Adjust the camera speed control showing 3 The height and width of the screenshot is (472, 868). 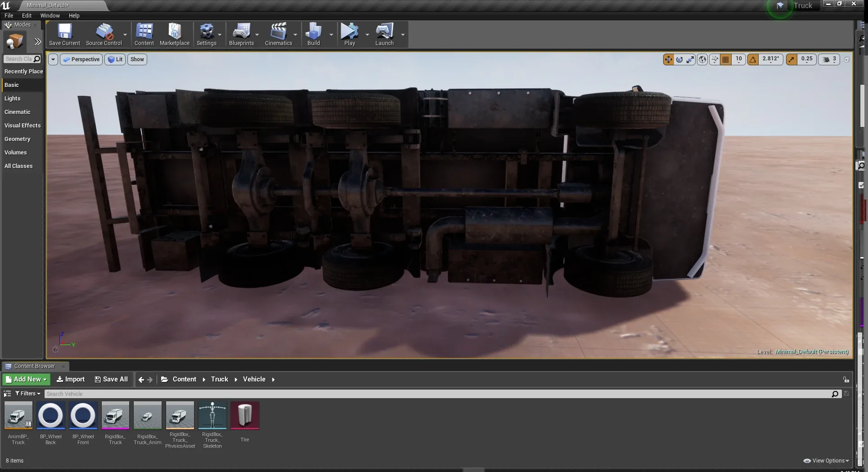829,59
